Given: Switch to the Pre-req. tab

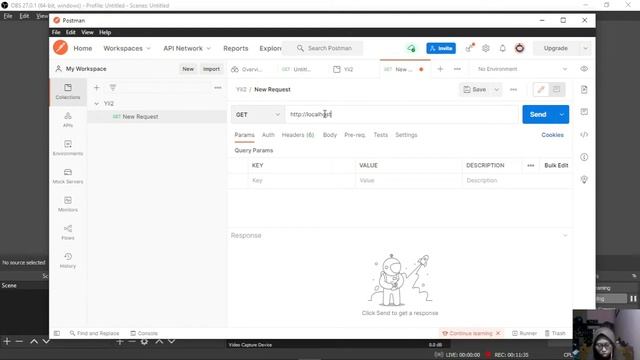Looking at the screenshot, I should click(x=355, y=135).
